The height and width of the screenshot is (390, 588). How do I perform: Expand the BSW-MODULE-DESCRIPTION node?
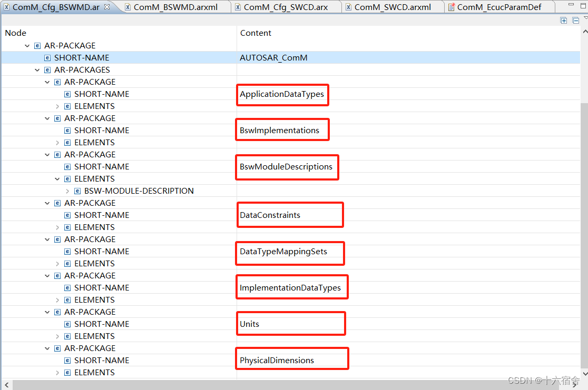[67, 191]
